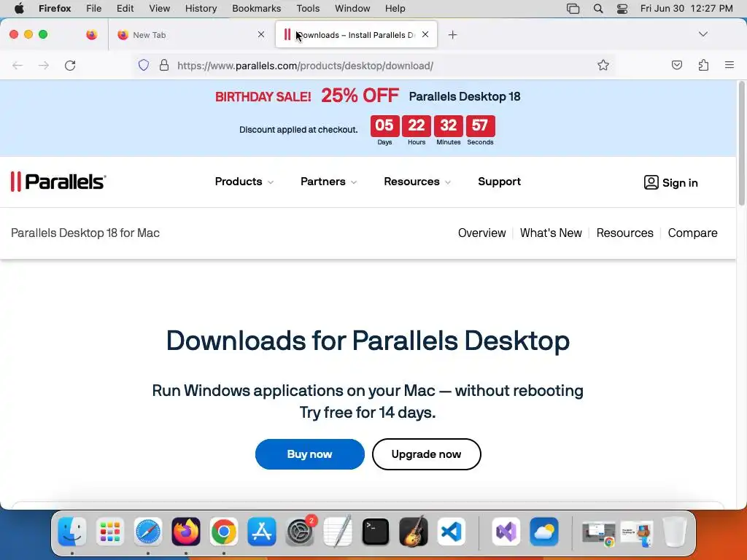The height and width of the screenshot is (560, 747).
Task: Reload the current page
Action: [x=70, y=65]
